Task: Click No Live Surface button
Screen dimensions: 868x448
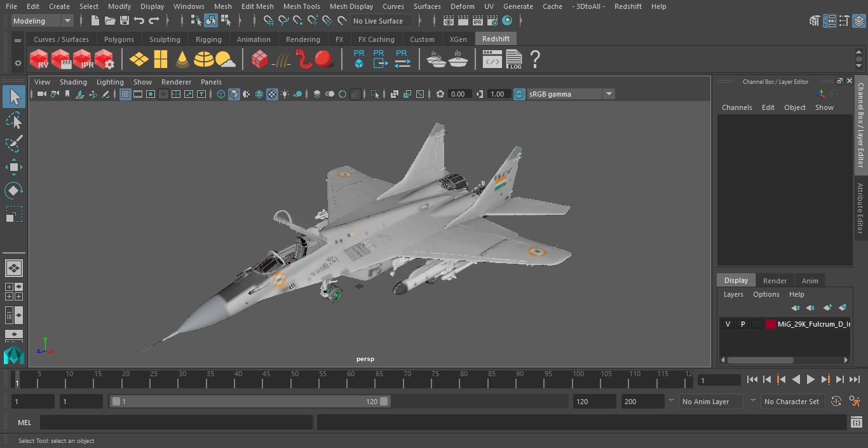Action: [381, 21]
